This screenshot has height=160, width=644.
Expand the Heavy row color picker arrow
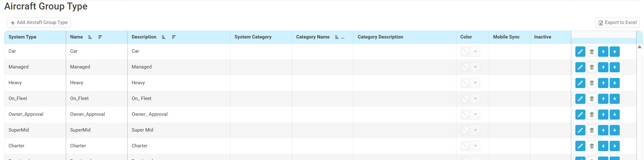pyautogui.click(x=475, y=83)
